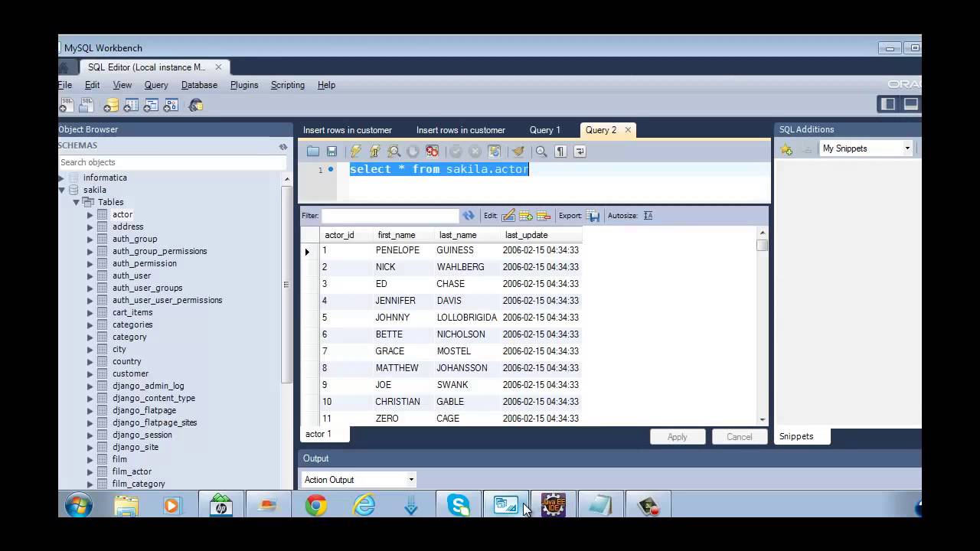This screenshot has width=980, height=551.
Task: Click the rollback transaction icon
Action: pos(475,152)
